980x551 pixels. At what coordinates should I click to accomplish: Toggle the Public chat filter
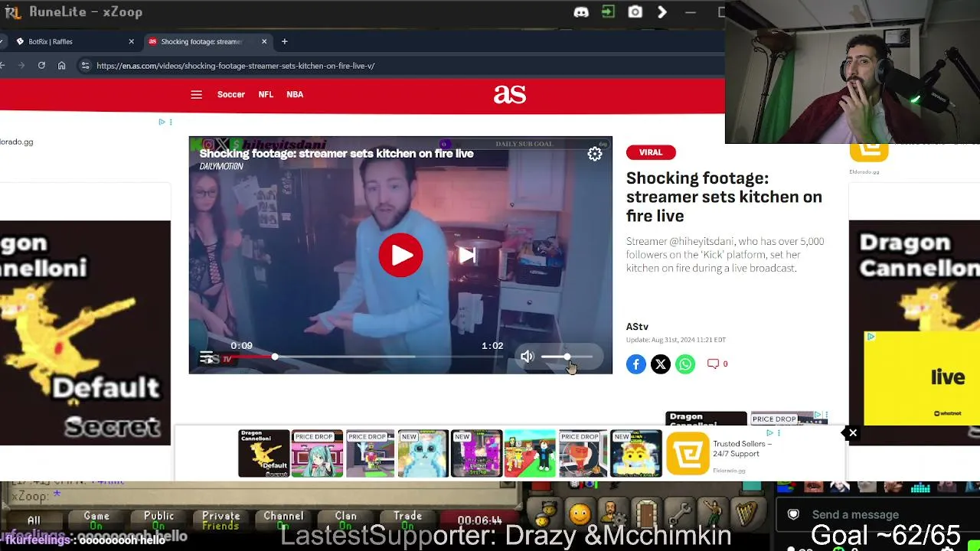158,520
